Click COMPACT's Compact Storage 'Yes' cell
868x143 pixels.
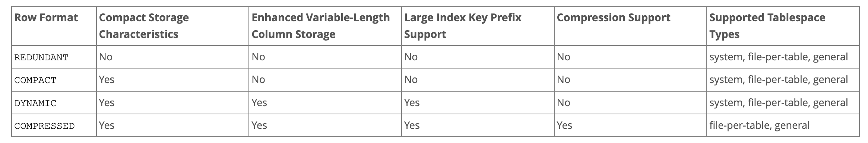tap(172, 80)
